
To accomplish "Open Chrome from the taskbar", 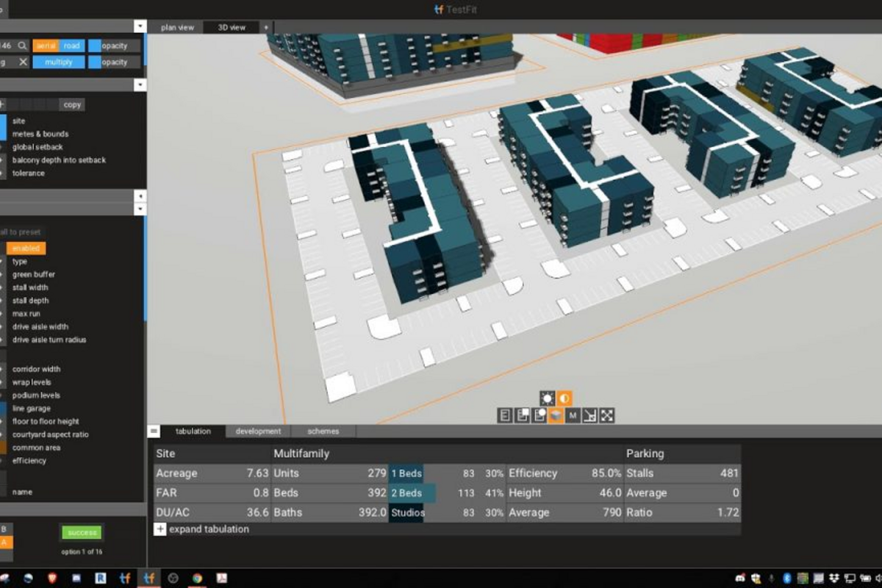I will pyautogui.click(x=198, y=578).
